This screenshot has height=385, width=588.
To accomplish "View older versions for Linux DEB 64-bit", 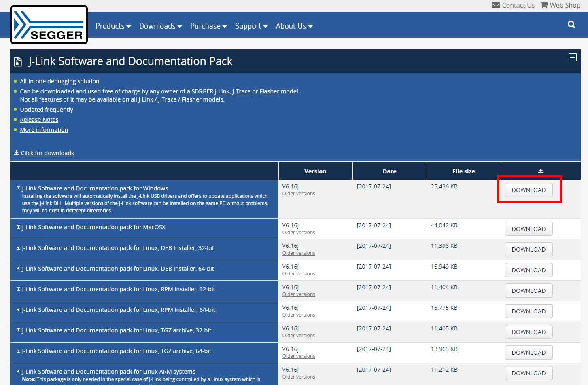I will [x=299, y=274].
